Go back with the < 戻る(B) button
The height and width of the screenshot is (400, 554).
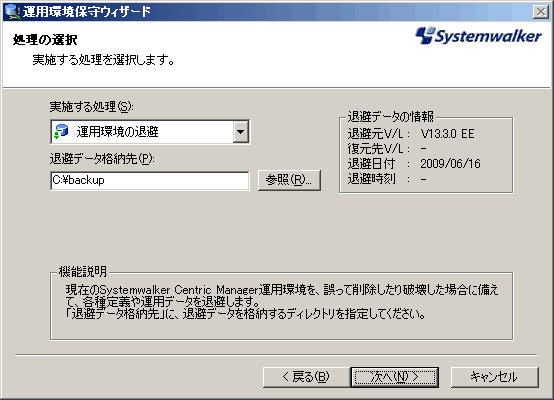pos(306,377)
